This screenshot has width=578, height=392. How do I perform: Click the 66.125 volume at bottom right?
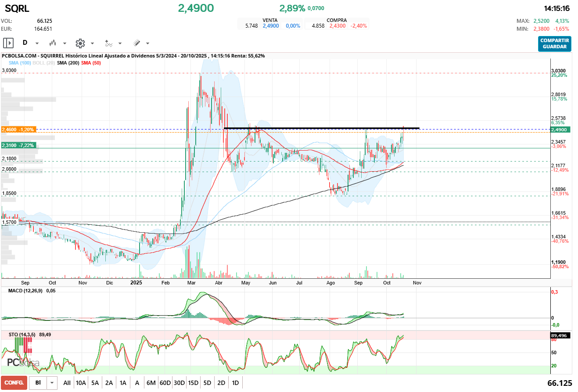(x=560, y=383)
